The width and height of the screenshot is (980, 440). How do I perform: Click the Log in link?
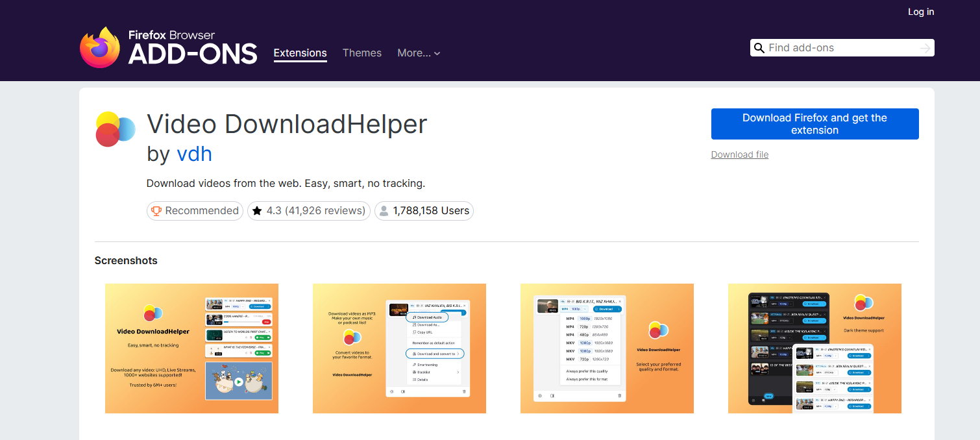(921, 12)
